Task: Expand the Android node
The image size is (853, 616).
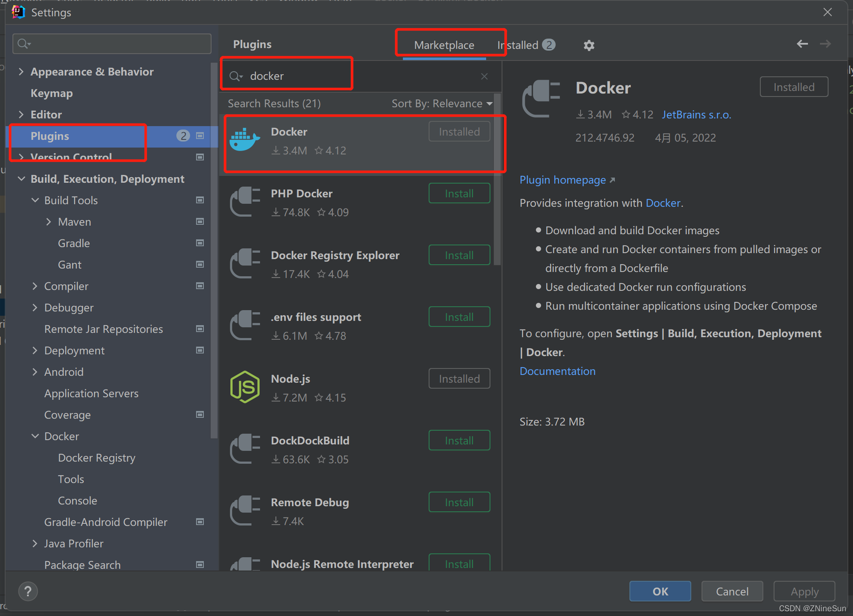Action: [x=35, y=372]
